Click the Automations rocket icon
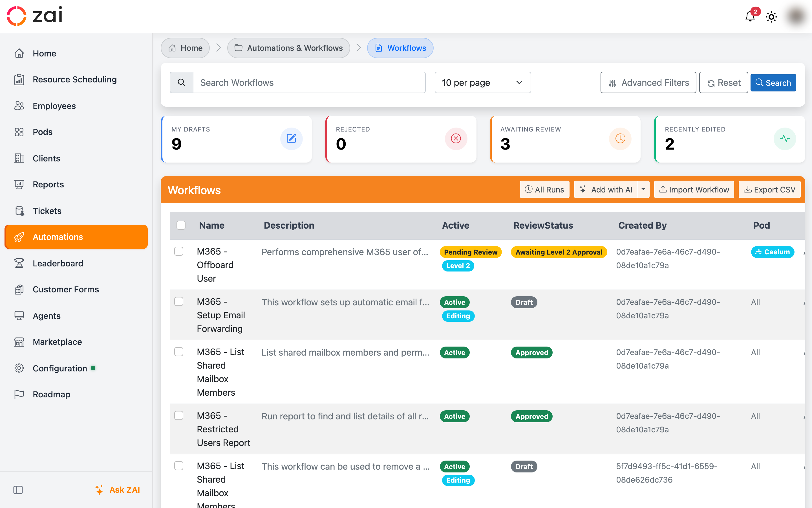The width and height of the screenshot is (812, 508). (x=19, y=237)
